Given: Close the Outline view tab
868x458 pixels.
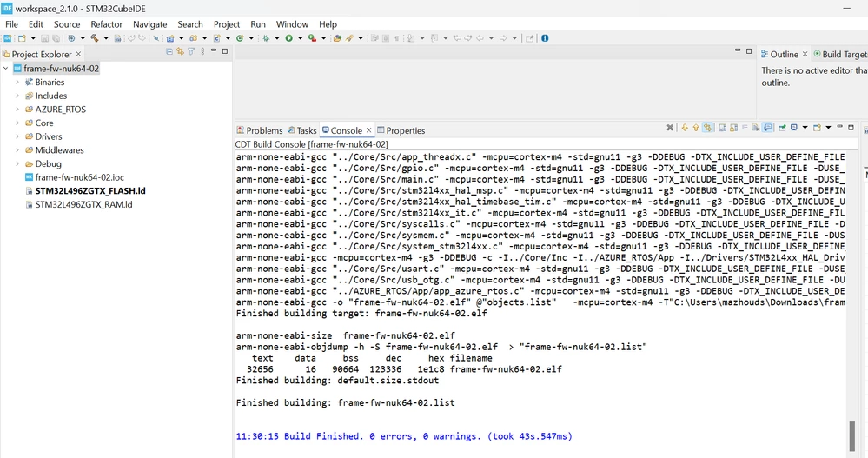Looking at the screenshot, I should [x=805, y=54].
